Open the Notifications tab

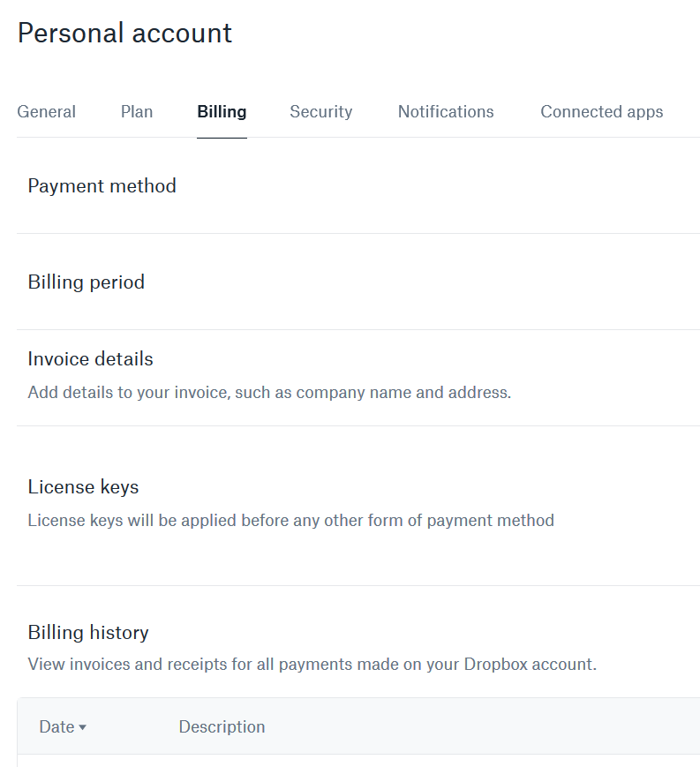[x=446, y=112]
